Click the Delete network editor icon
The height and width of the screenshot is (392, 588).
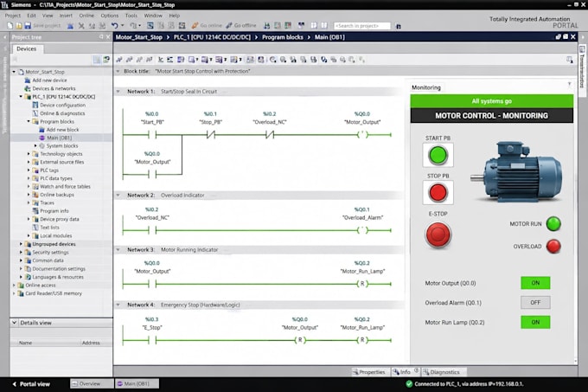(x=130, y=59)
